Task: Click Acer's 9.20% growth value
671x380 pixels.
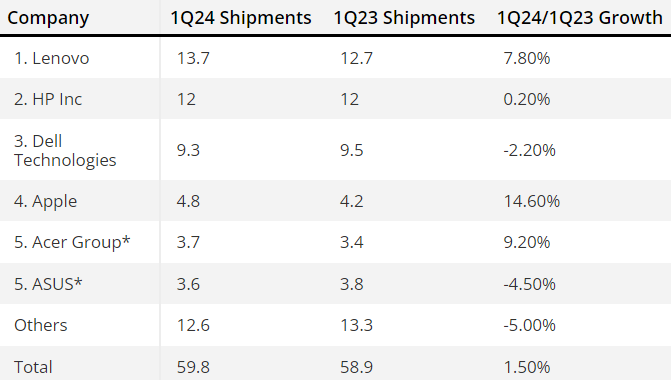Action: [x=526, y=242]
